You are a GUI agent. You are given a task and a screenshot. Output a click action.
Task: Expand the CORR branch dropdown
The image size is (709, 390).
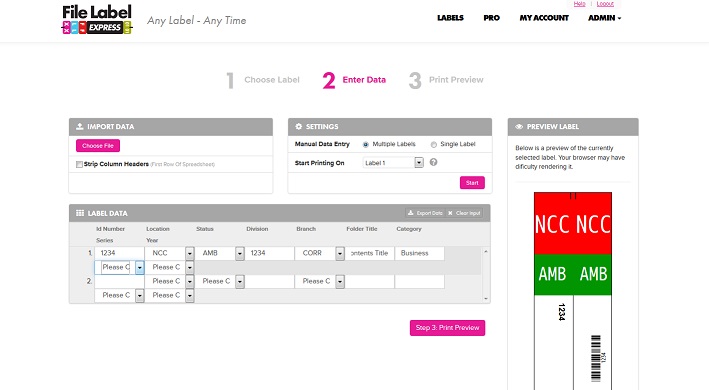[x=340, y=254]
